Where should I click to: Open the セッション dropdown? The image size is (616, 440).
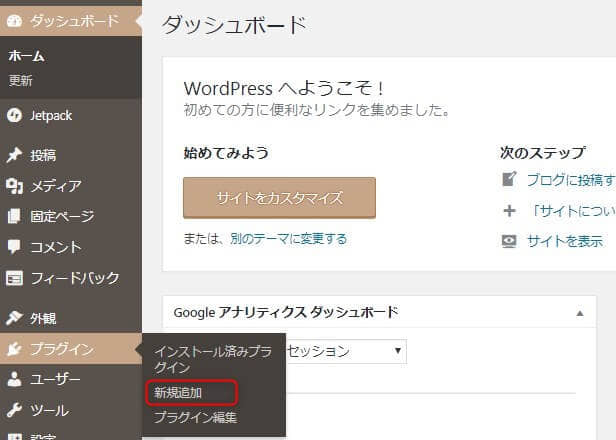tap(346, 351)
